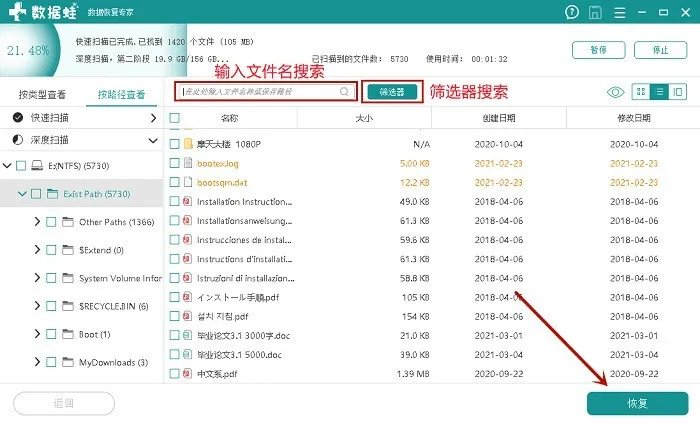Click the Other Paths folder icon

click(68, 221)
